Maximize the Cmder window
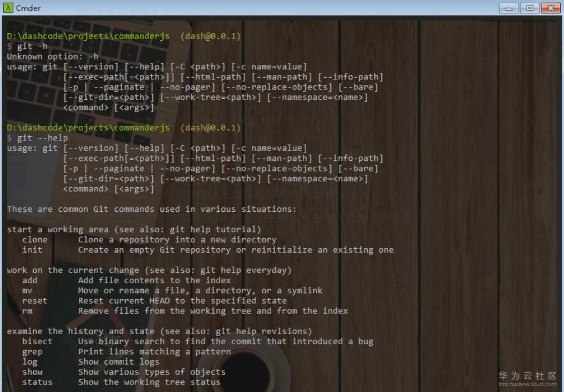 point(530,8)
